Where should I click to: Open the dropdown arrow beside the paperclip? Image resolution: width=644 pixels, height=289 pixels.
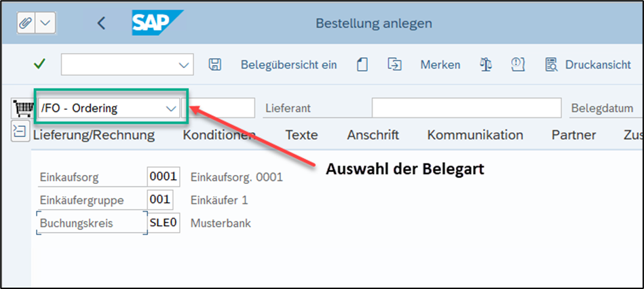[45, 23]
